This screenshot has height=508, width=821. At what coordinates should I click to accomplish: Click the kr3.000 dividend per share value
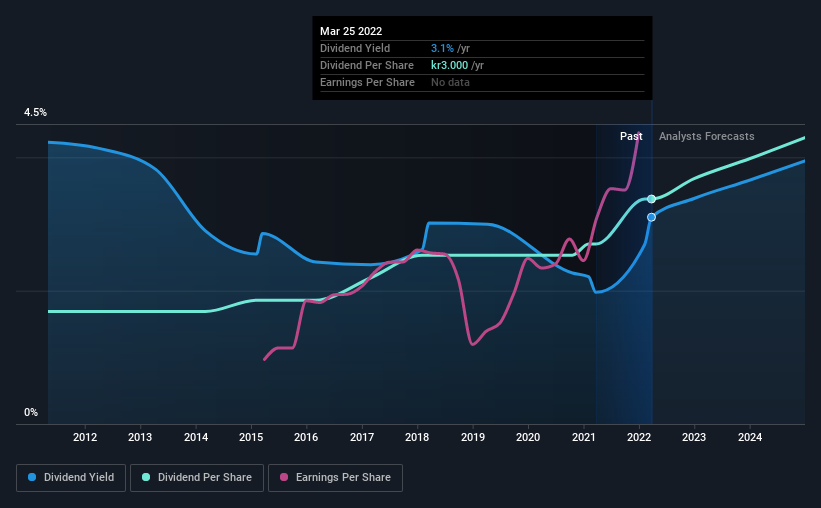(x=449, y=65)
